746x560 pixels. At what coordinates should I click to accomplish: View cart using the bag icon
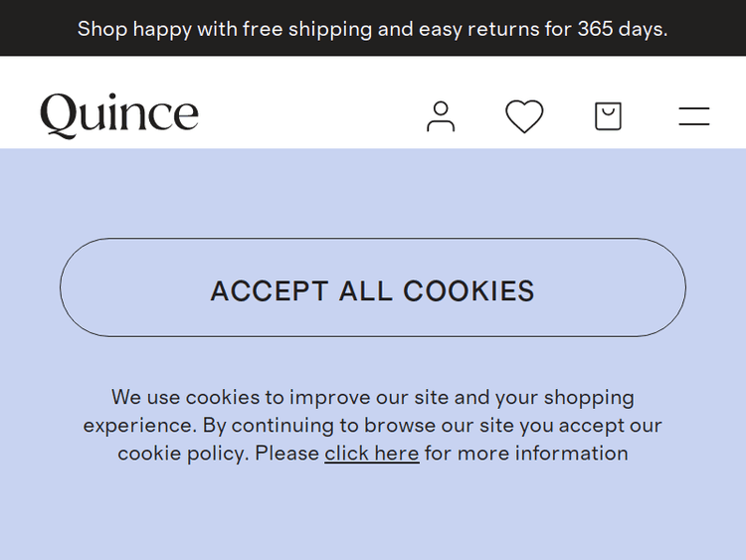[608, 116]
